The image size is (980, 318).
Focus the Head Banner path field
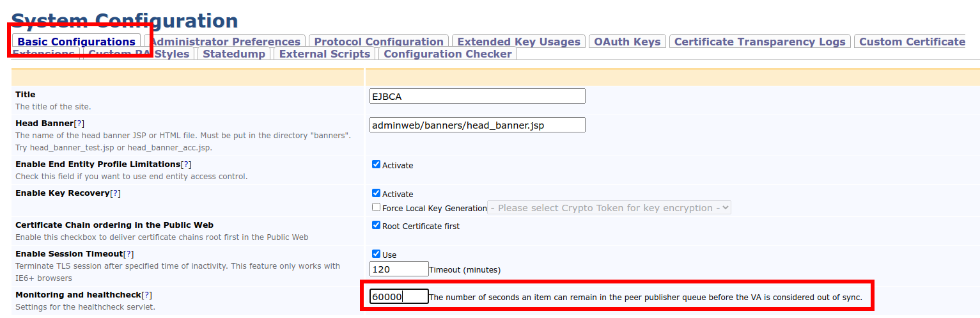click(477, 125)
